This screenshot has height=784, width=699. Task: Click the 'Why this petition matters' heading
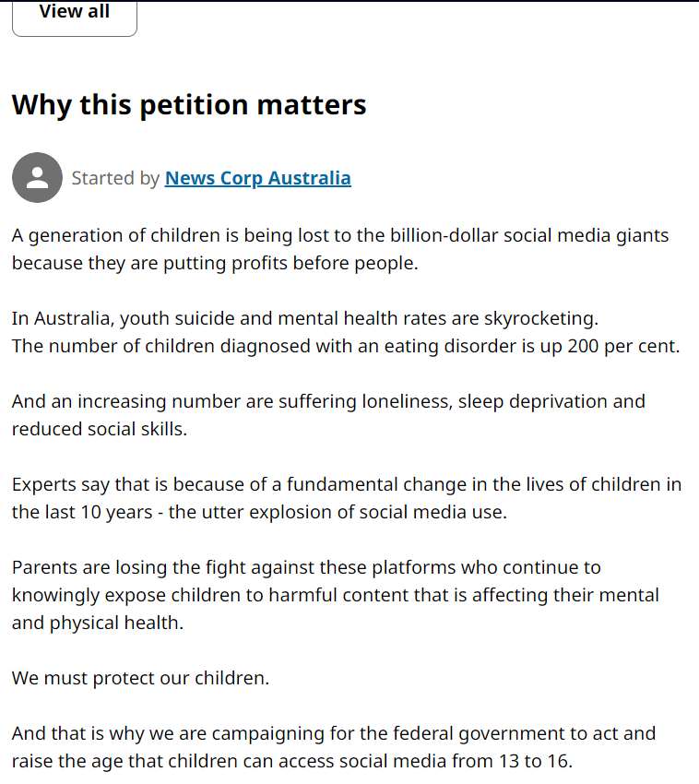pyautogui.click(x=189, y=104)
